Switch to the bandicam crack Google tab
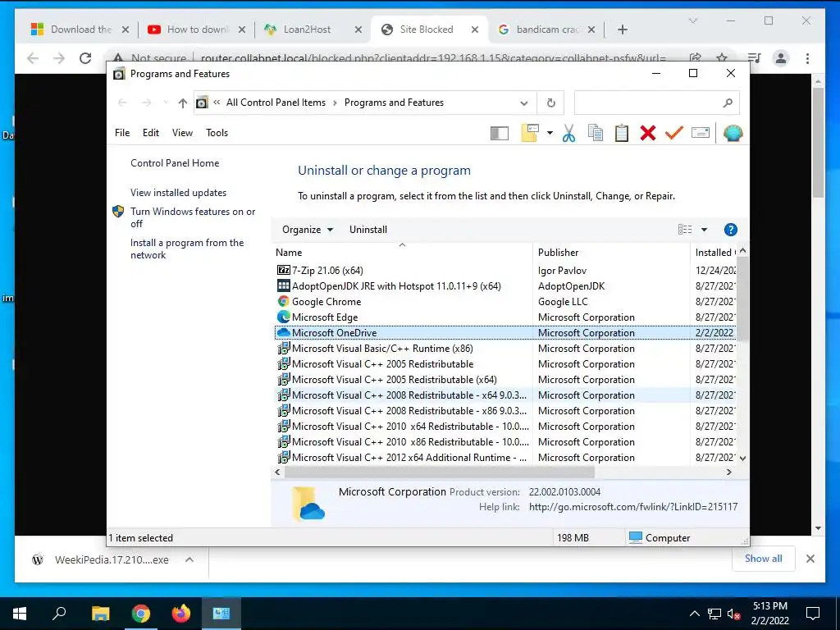 (546, 30)
